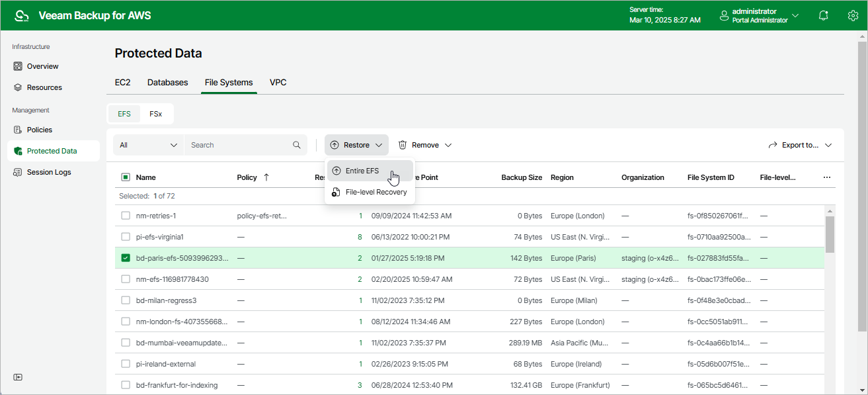This screenshot has width=868, height=395.
Task: Open settings via the gear icon
Action: click(853, 15)
